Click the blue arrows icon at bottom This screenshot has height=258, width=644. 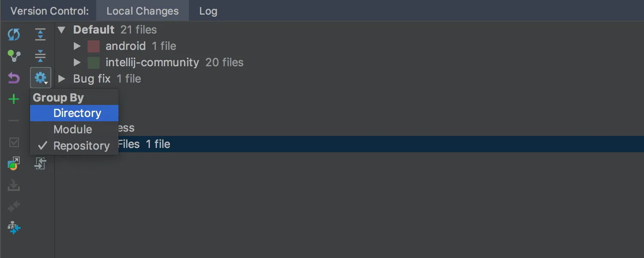coord(14,228)
